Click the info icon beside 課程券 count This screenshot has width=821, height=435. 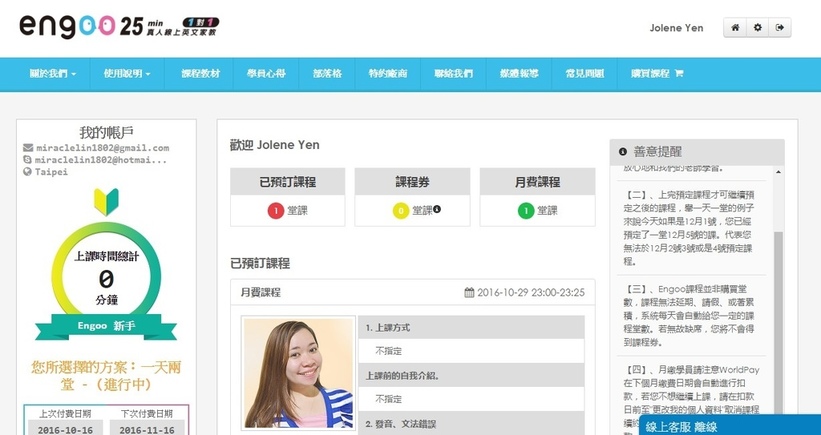[437, 210]
